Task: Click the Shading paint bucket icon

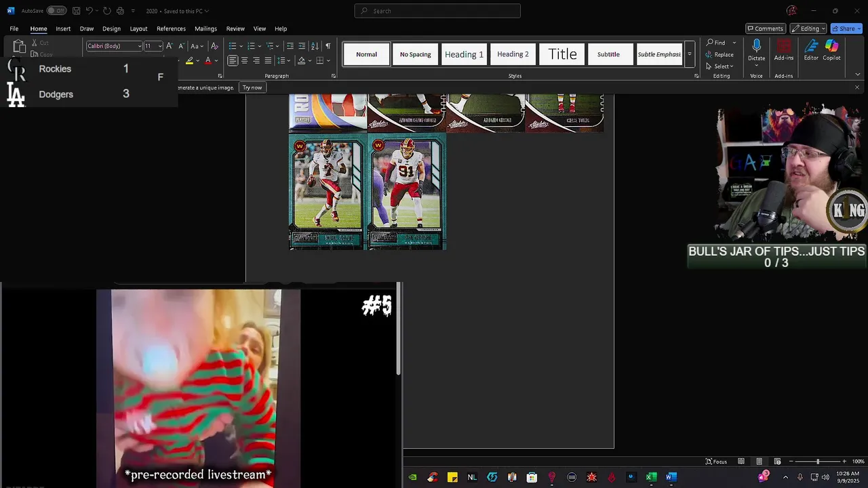Action: (x=301, y=60)
